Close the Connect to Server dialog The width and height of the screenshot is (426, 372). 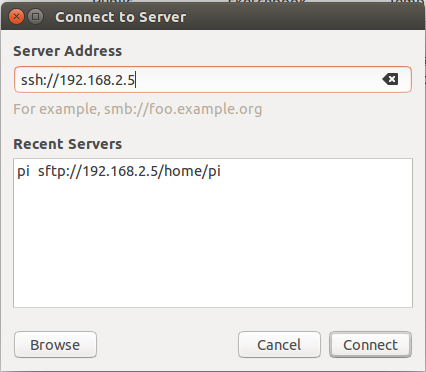(x=16, y=16)
